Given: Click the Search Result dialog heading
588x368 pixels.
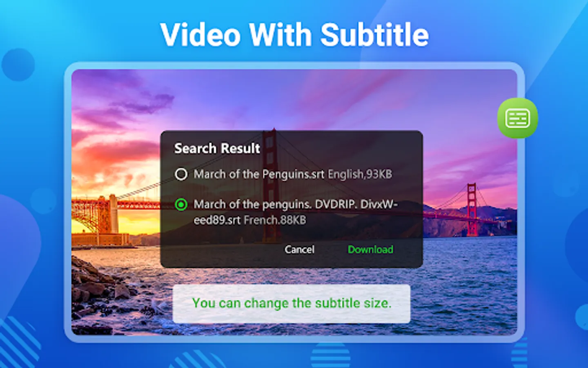Looking at the screenshot, I should [x=217, y=148].
